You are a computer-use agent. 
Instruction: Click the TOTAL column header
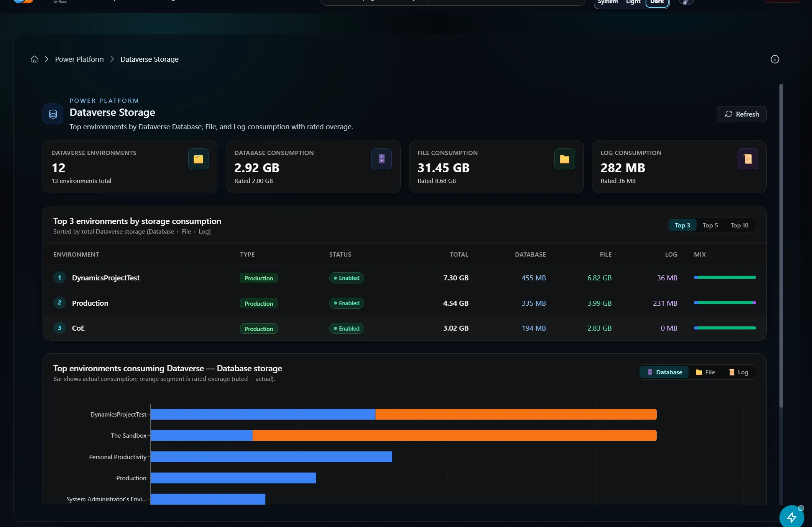coord(459,254)
